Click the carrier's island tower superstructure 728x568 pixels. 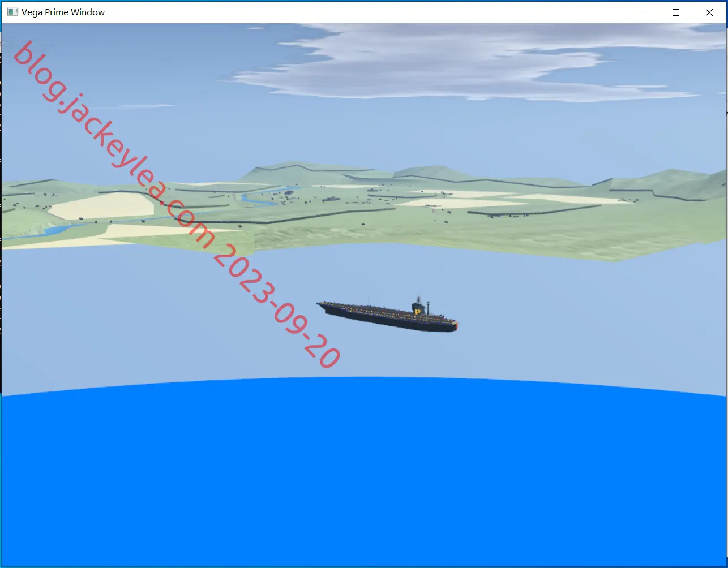coord(419,307)
